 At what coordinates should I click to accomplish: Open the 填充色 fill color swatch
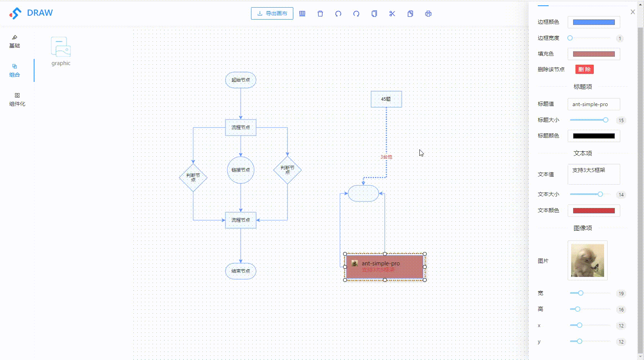pyautogui.click(x=593, y=54)
